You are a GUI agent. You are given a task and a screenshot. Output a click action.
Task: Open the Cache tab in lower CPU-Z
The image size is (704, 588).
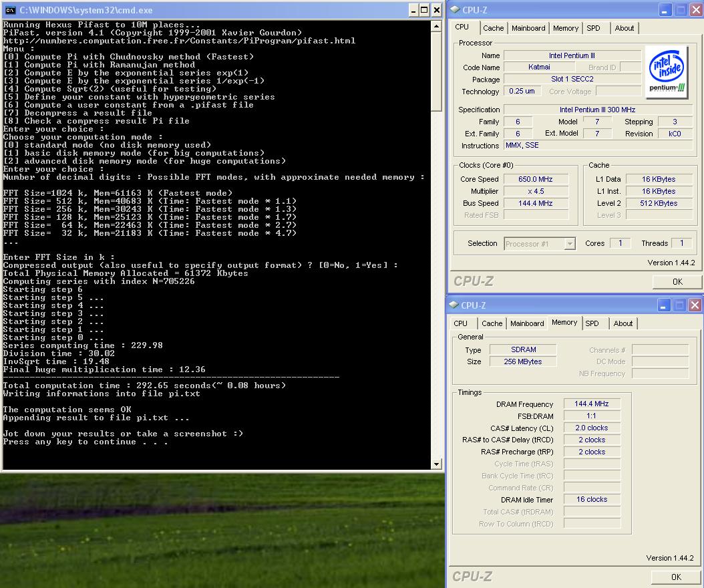[x=492, y=323]
